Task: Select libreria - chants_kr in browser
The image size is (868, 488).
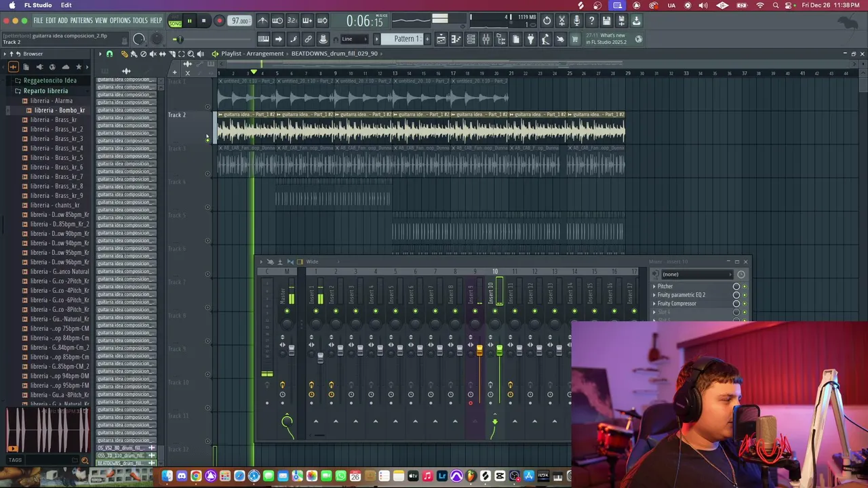Action: [x=55, y=205]
